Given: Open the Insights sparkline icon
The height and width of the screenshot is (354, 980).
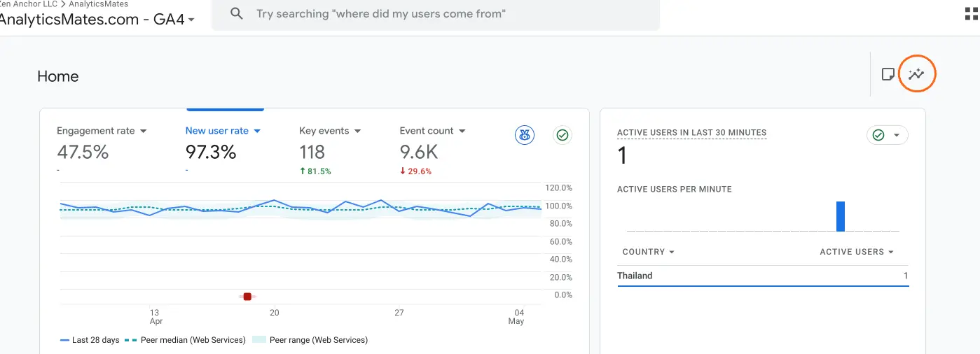Looking at the screenshot, I should [917, 73].
